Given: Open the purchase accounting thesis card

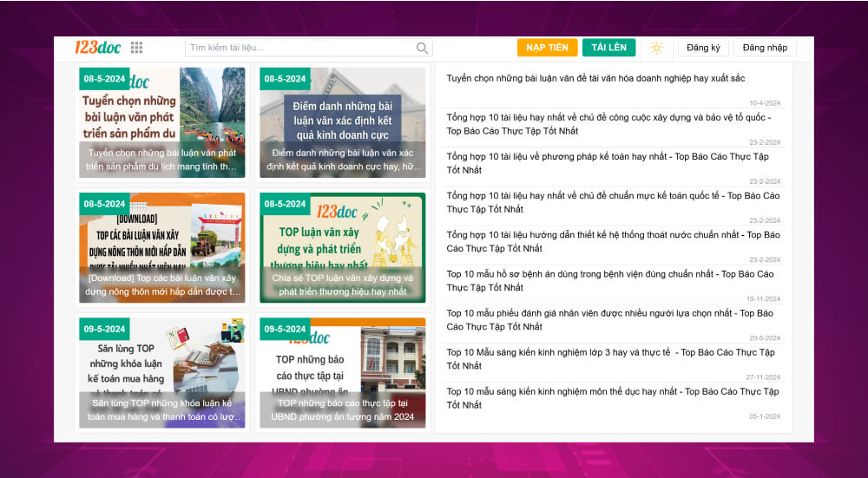Looking at the screenshot, I should click(161, 372).
